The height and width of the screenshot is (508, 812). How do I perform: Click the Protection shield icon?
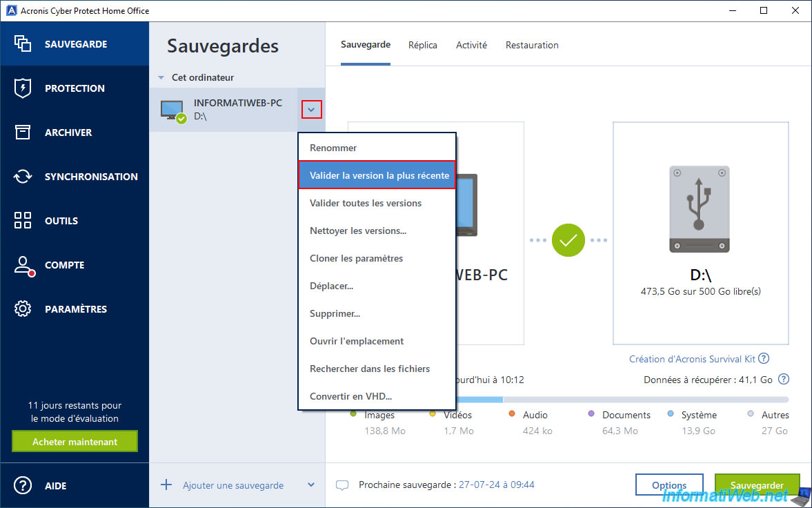(23, 88)
